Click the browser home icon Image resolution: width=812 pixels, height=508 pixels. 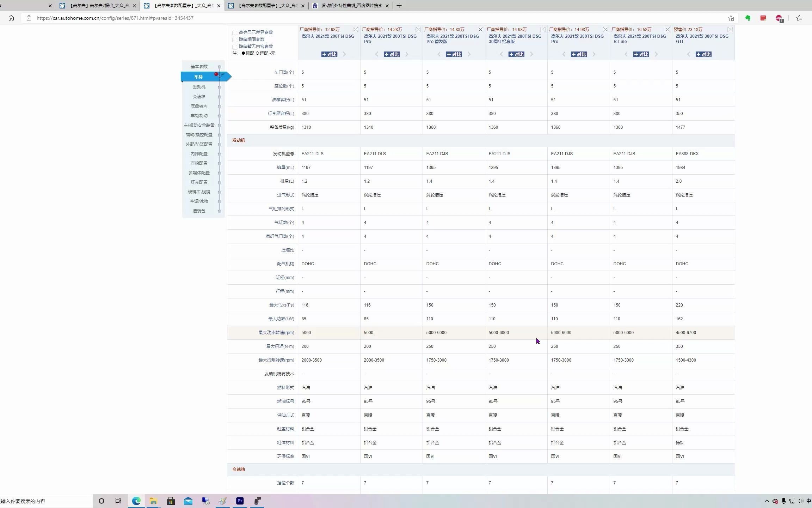click(x=11, y=18)
